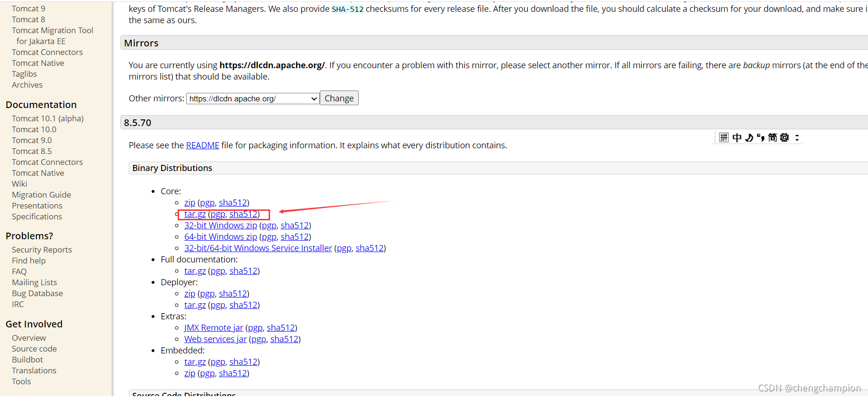The width and height of the screenshot is (868, 398).
Task: Download 32-bit/64-bit Windows Service Installer
Action: [x=258, y=248]
